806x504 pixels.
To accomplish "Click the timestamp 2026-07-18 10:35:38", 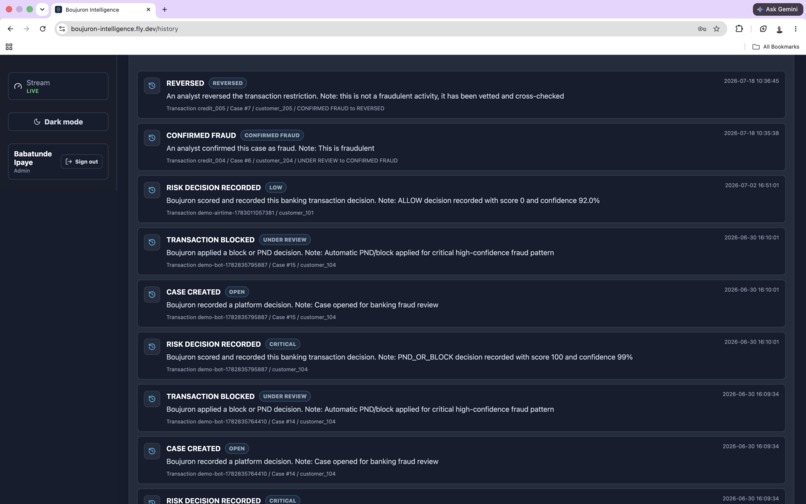I will coord(751,133).
